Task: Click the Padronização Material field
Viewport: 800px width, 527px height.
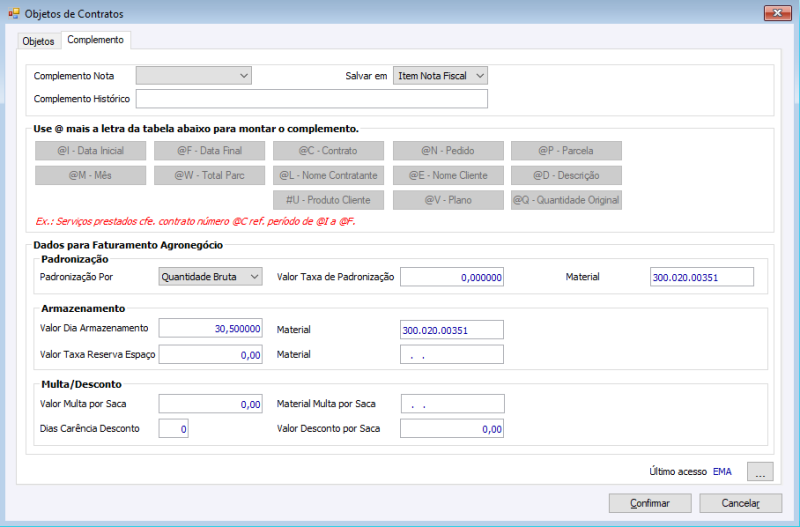Action: 702,277
